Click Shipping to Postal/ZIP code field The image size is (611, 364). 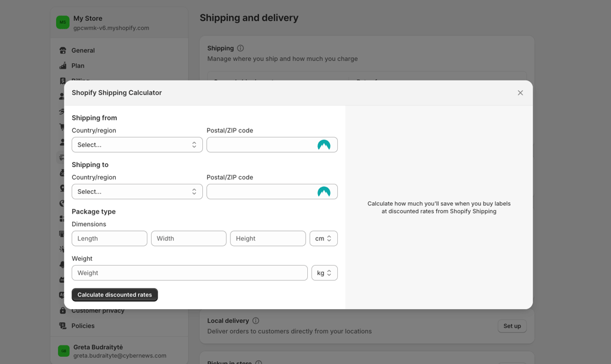click(272, 192)
